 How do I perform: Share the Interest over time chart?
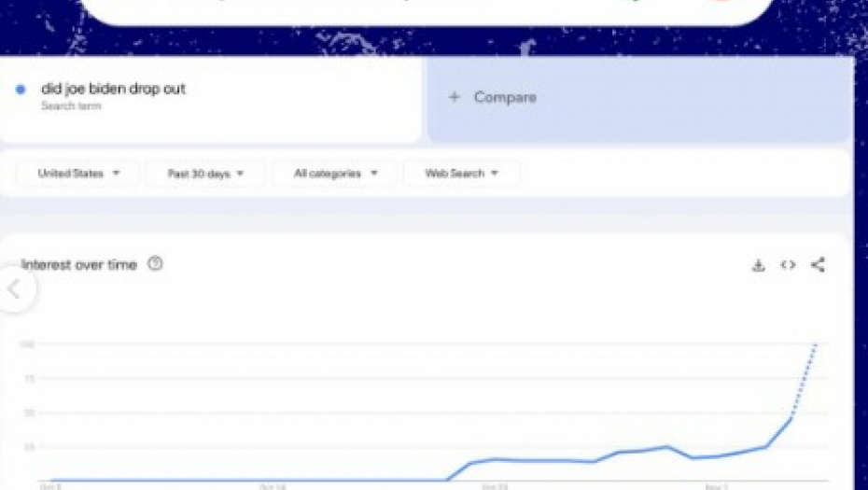pos(818,265)
